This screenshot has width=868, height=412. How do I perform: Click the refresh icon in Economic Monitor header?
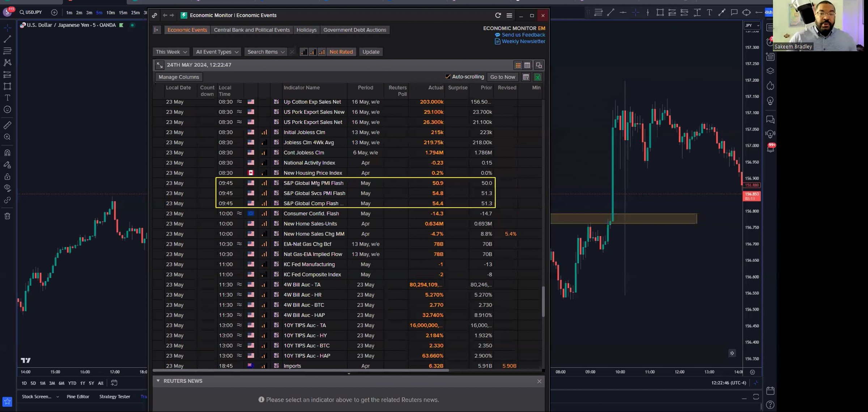(498, 15)
